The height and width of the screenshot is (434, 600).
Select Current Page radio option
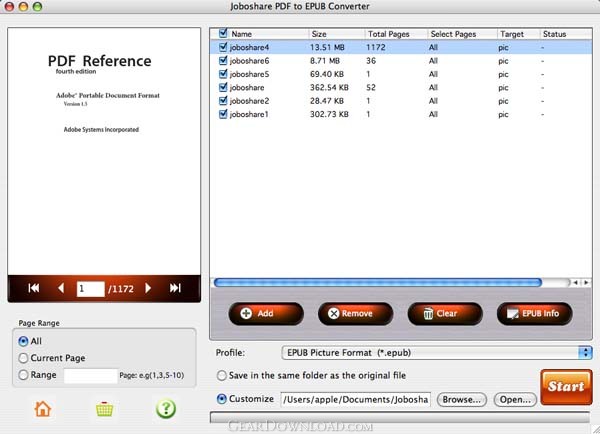[23, 358]
